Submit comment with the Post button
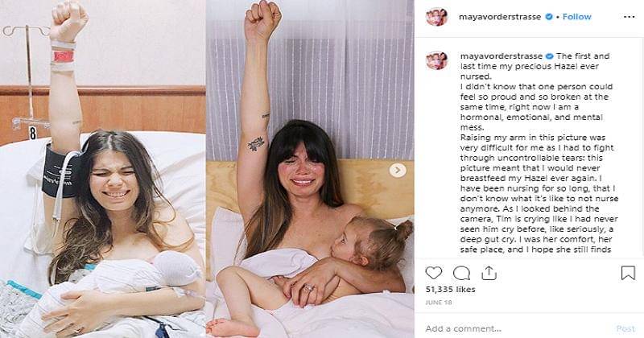This screenshot has width=644, height=338. coord(625,328)
